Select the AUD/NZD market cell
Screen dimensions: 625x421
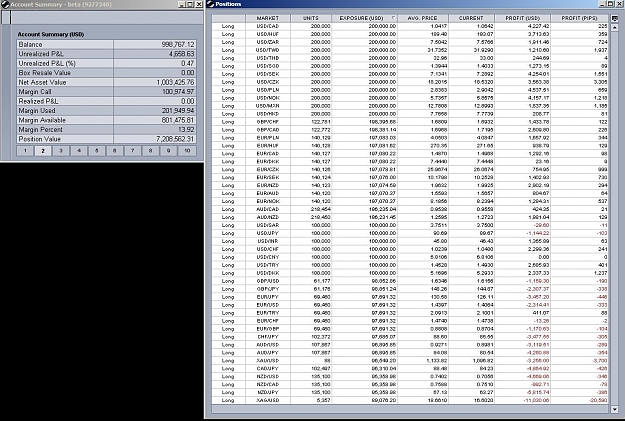268,217
